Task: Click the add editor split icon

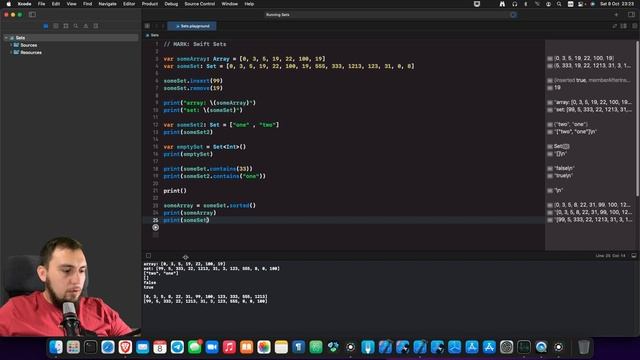Action: [634, 26]
